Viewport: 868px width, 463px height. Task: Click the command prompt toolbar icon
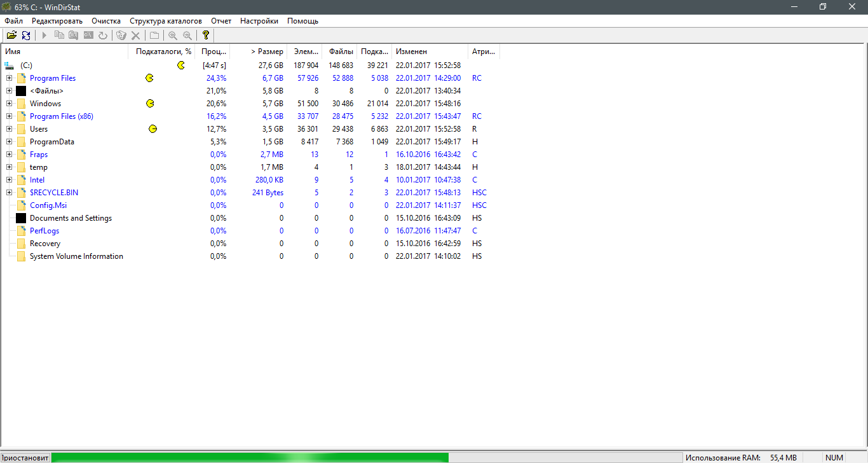(x=88, y=36)
